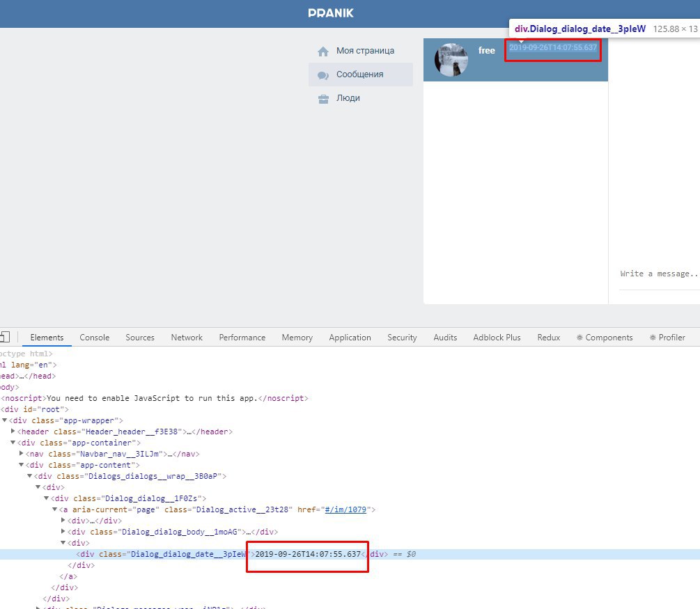Switch to the Network tab

pyautogui.click(x=187, y=338)
